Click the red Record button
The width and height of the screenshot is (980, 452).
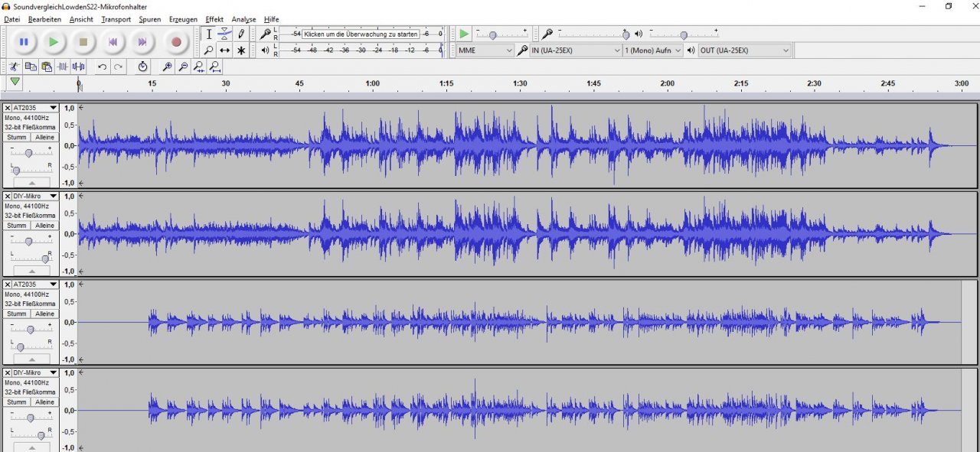tap(176, 42)
